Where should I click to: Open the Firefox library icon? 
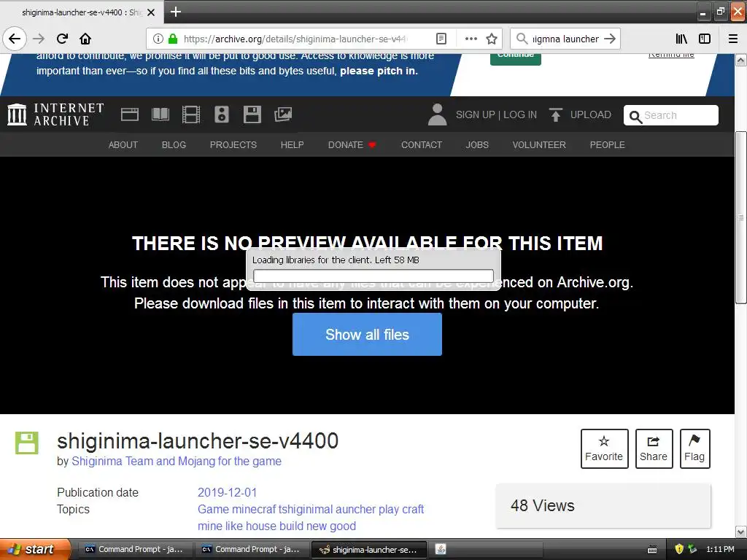point(681,39)
